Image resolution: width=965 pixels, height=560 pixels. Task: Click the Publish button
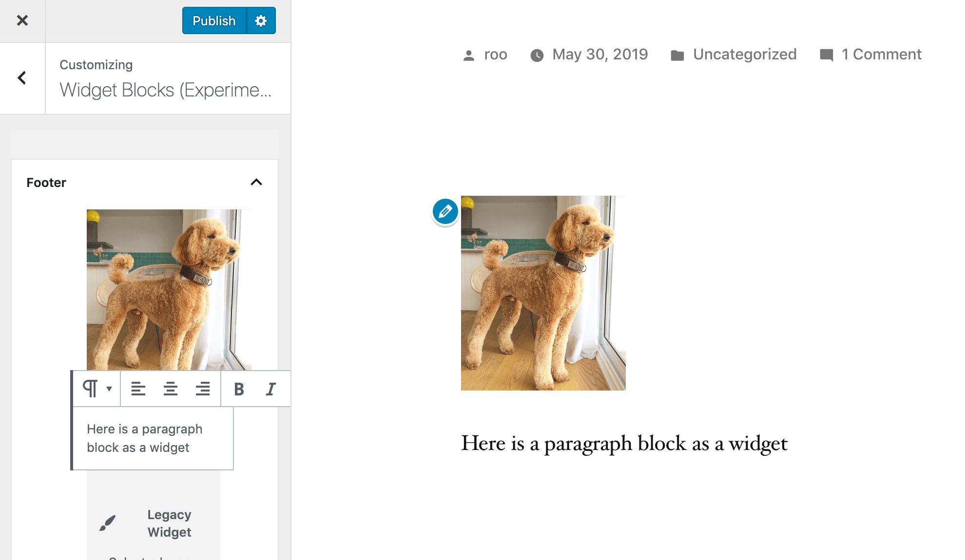pos(214,20)
